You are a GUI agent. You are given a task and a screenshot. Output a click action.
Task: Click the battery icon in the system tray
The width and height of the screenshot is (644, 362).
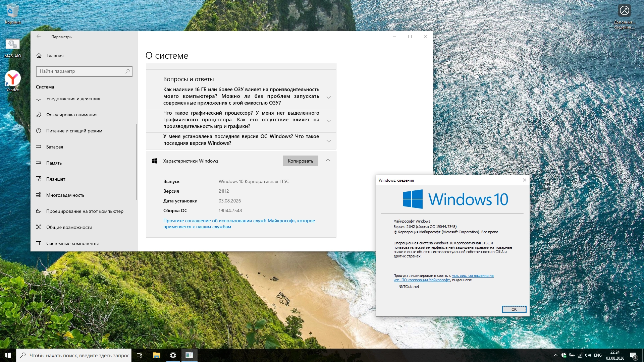coord(572,355)
